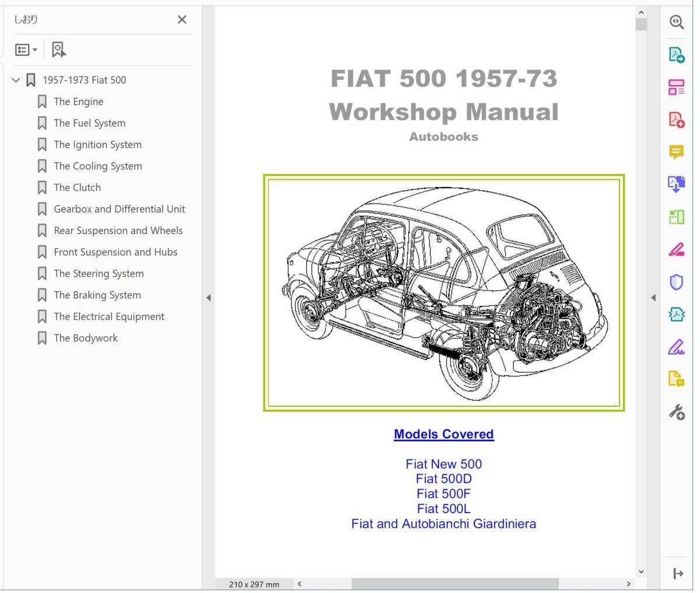Go to The Cooling System bookmark
Screen dimensions: 700x593
coord(98,166)
